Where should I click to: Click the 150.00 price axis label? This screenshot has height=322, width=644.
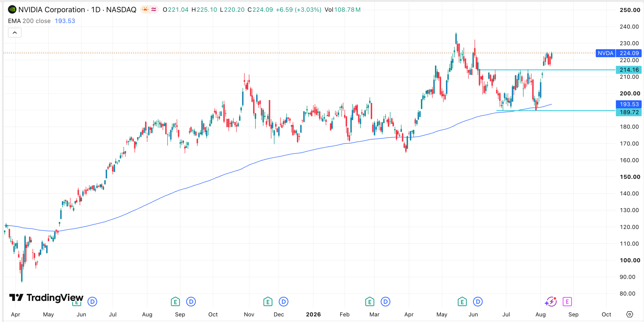pos(630,177)
